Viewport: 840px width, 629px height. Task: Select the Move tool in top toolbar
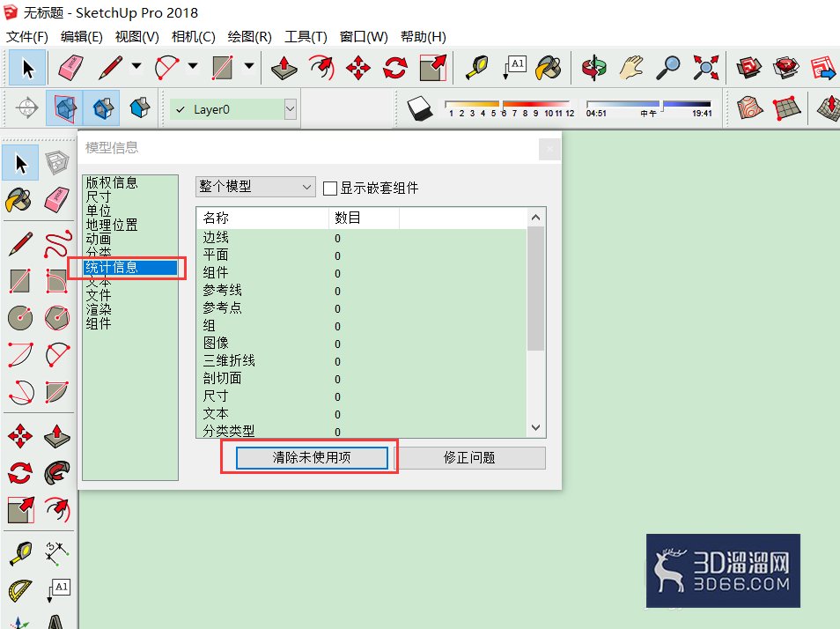tap(358, 68)
